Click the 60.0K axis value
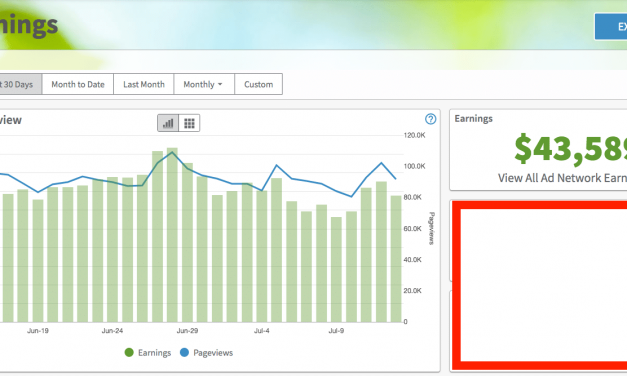627x376 pixels. pyautogui.click(x=412, y=228)
